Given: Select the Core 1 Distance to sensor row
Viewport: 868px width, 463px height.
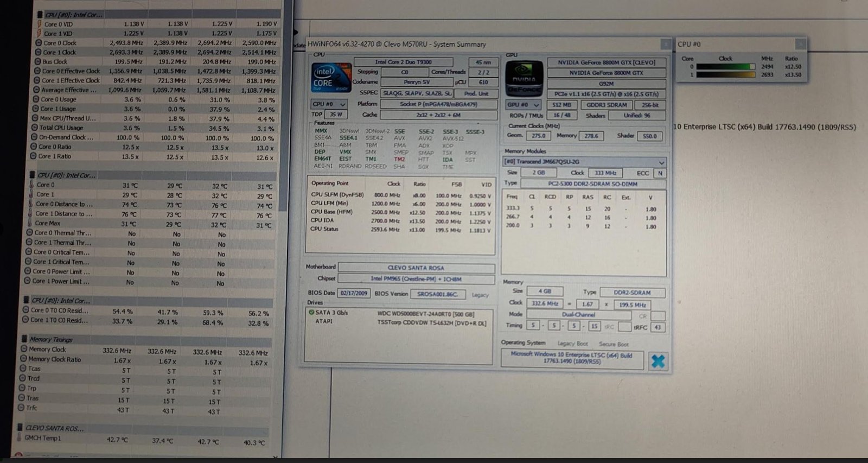Looking at the screenshot, I should click(150, 214).
